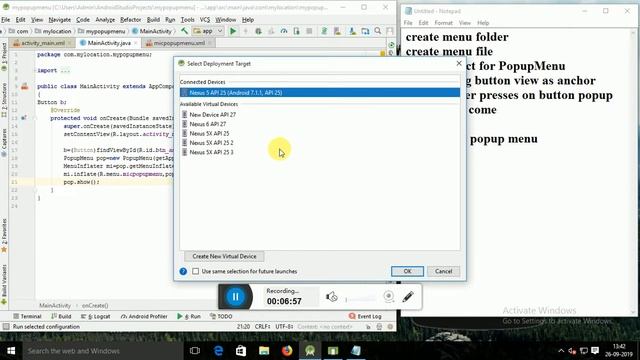640x360 pixels.
Task: Click the recorder webcam icon
Action: pyautogui.click(x=389, y=297)
